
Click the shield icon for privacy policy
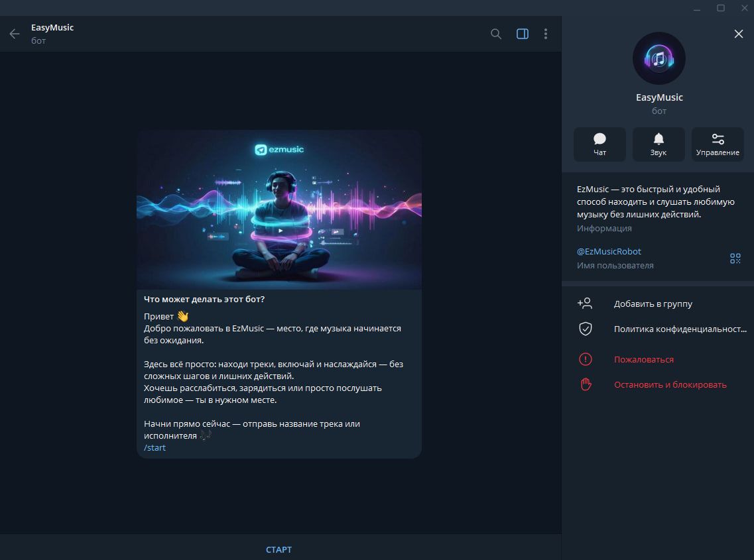point(585,329)
